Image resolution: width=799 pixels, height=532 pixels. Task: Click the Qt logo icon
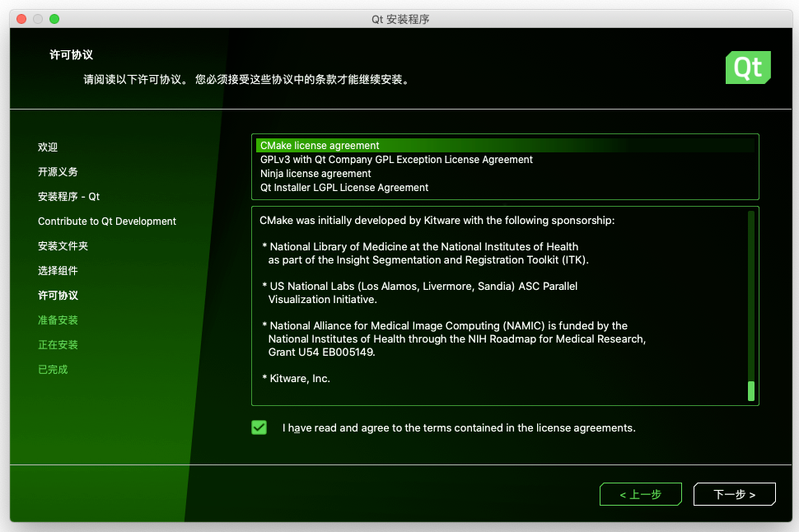748,68
